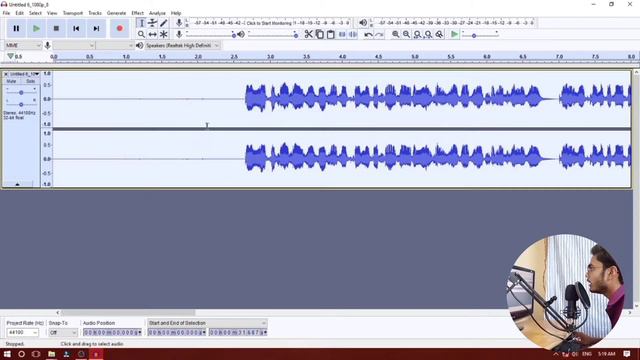Open the File menu
The width and height of the screenshot is (640, 360).
[x=6, y=13]
